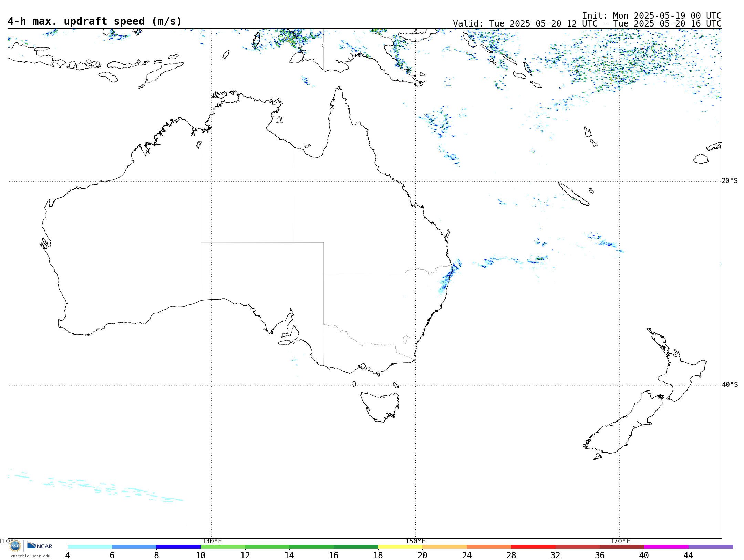Screen dimensions: 744x560
Task: Click the '4-h max. updraft speed (m/s)' title
Action: click(x=95, y=21)
